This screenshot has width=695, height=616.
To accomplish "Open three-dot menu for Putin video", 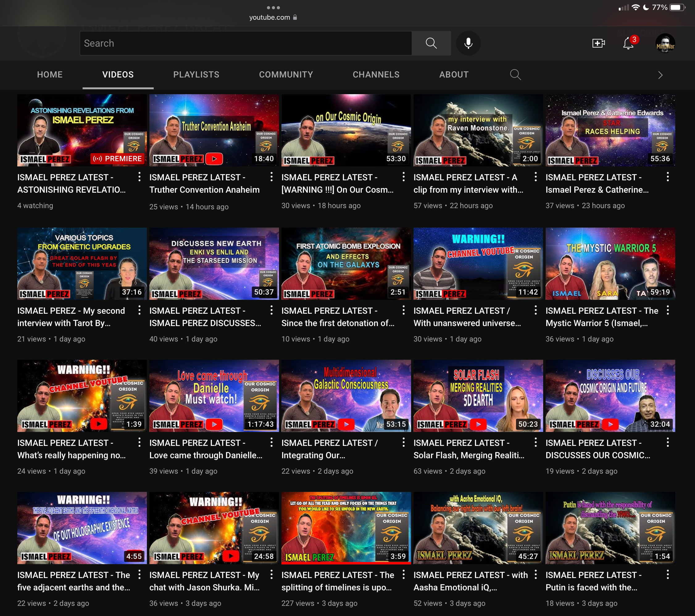I will [668, 575].
